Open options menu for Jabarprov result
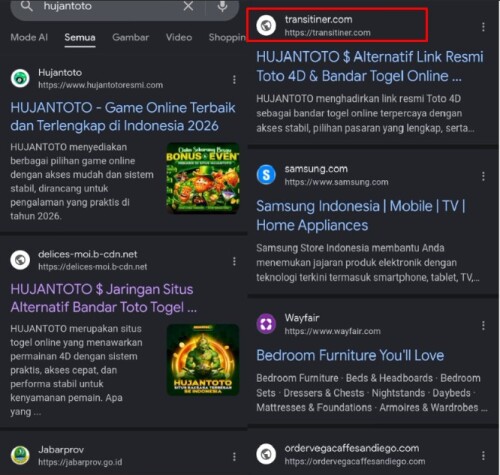 tap(234, 456)
